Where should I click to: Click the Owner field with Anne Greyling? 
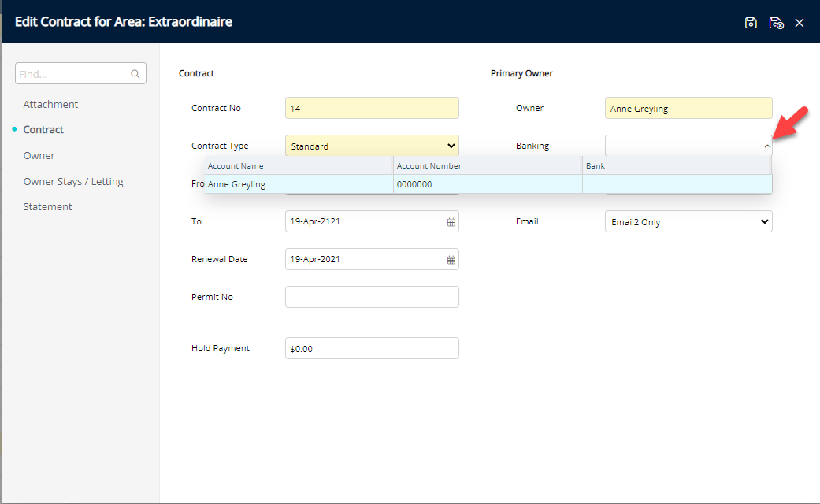(688, 109)
